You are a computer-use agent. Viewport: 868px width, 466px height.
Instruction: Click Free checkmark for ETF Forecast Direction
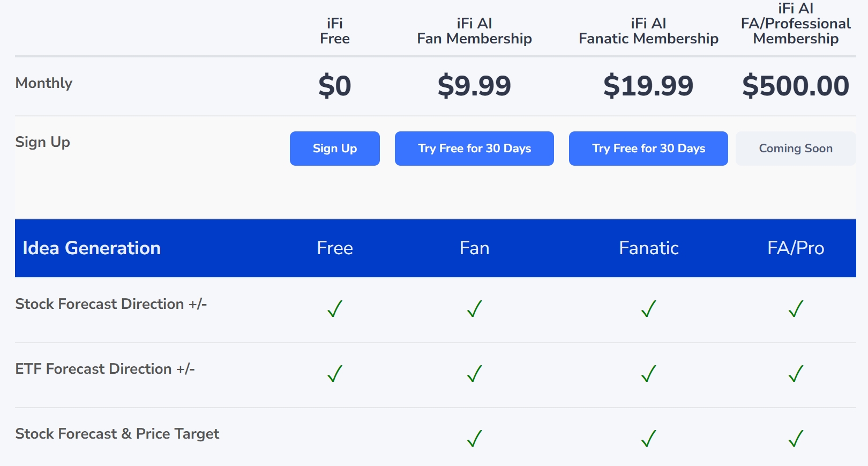coord(335,374)
